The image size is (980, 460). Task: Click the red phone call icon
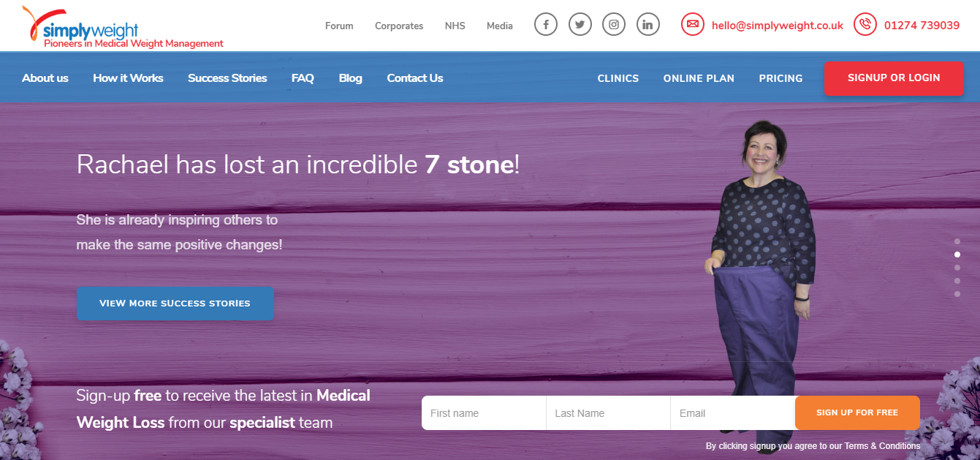tap(865, 25)
